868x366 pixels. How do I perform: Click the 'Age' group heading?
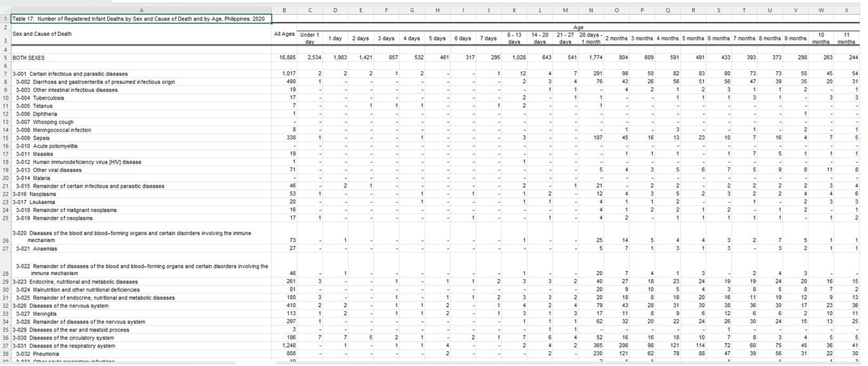coord(578,27)
